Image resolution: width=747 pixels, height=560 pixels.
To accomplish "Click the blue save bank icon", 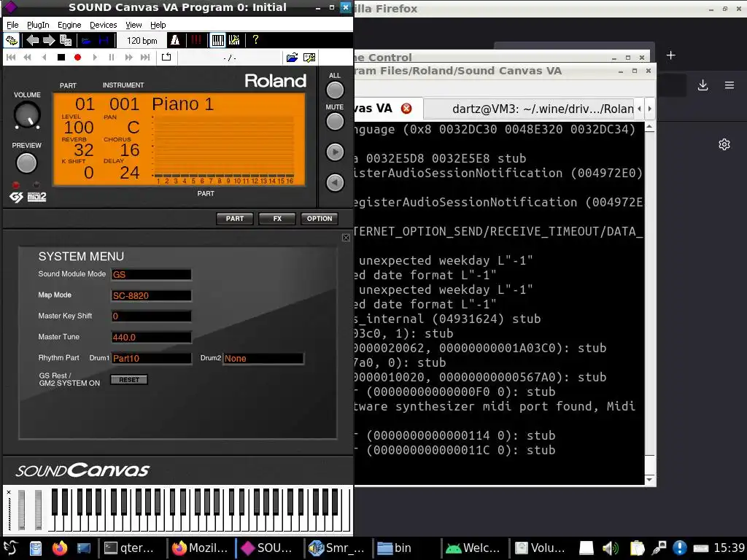I will click(104, 41).
